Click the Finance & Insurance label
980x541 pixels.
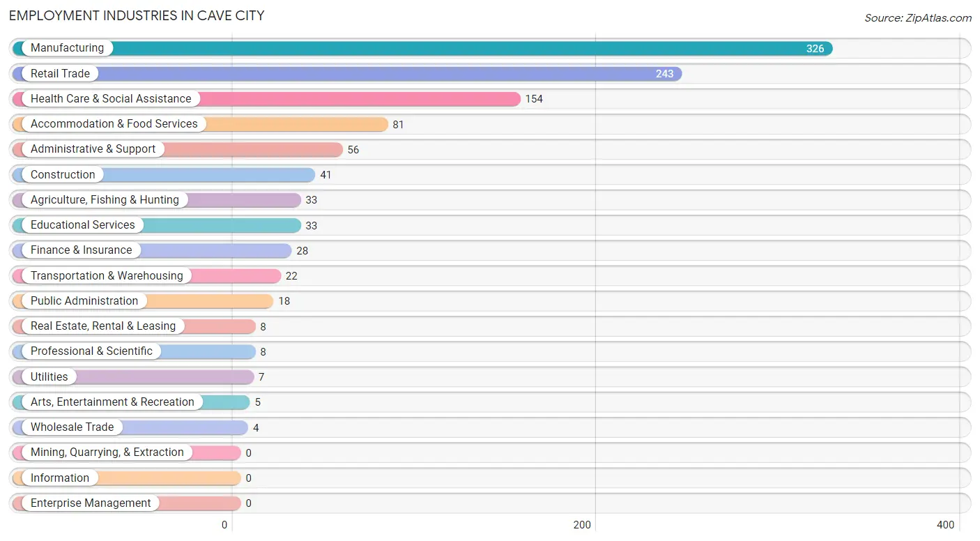(x=81, y=250)
